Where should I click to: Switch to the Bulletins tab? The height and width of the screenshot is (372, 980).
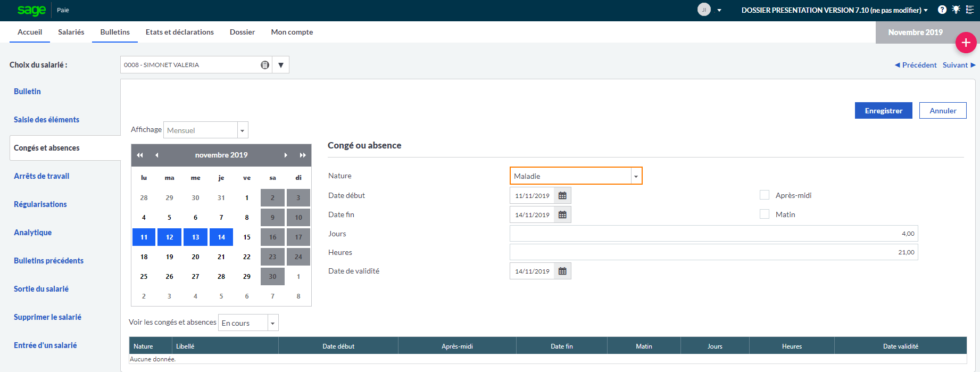pos(115,32)
